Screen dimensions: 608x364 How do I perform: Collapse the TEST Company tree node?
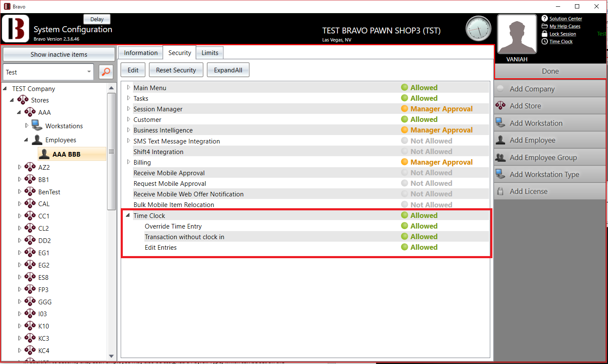point(5,88)
